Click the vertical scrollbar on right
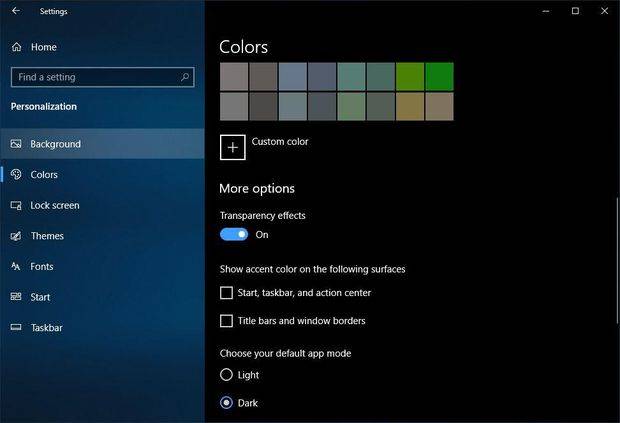 (617, 261)
